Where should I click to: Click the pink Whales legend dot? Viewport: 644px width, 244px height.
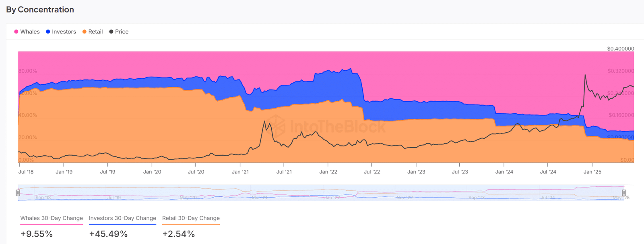(16, 31)
